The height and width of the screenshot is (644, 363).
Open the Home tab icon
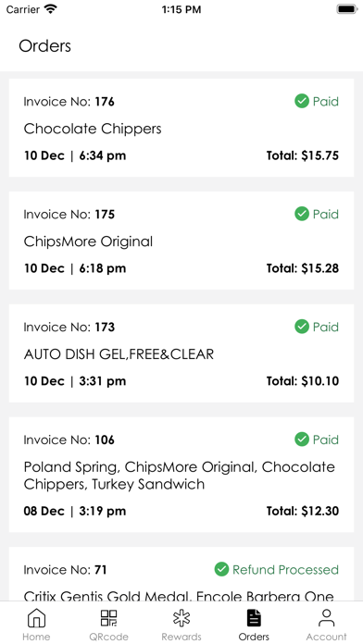36,618
